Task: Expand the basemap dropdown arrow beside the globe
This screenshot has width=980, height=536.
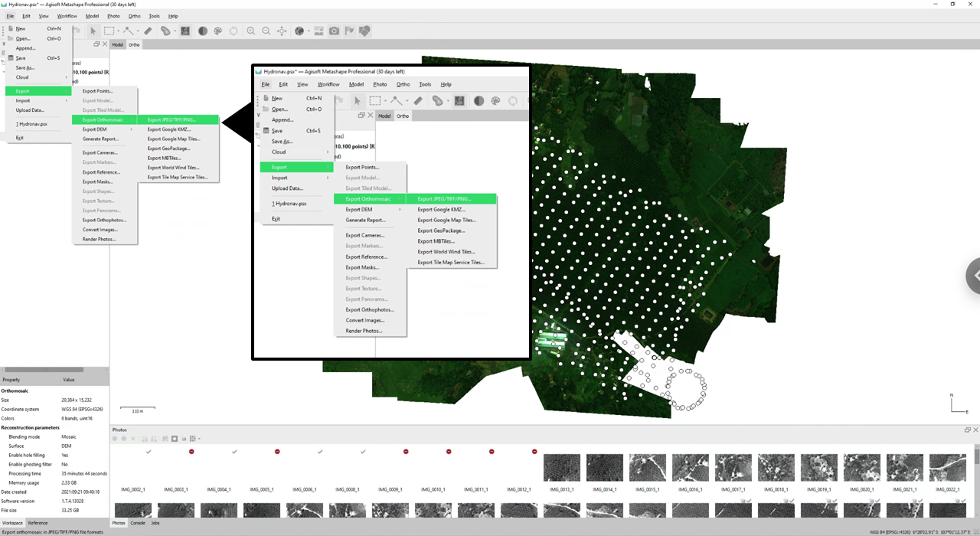Action: pyautogui.click(x=308, y=31)
